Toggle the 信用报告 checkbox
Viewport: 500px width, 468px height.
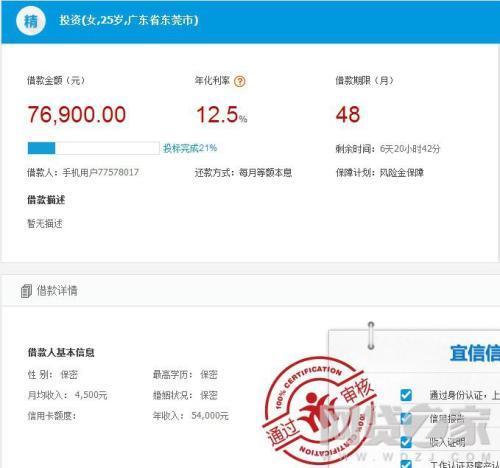click(406, 419)
